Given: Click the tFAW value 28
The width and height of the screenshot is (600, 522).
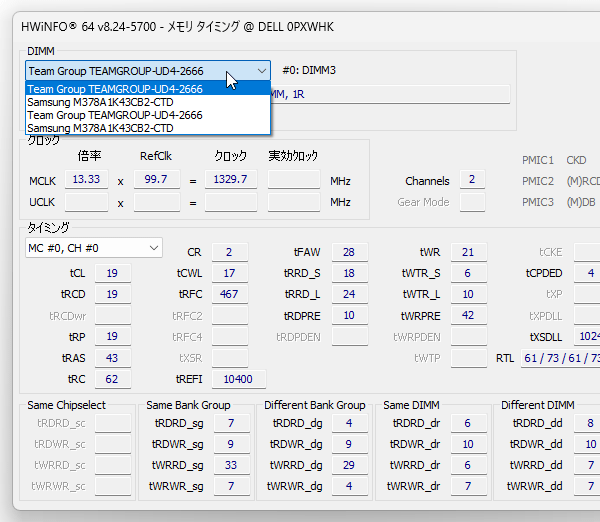Looking at the screenshot, I should pos(349,252).
